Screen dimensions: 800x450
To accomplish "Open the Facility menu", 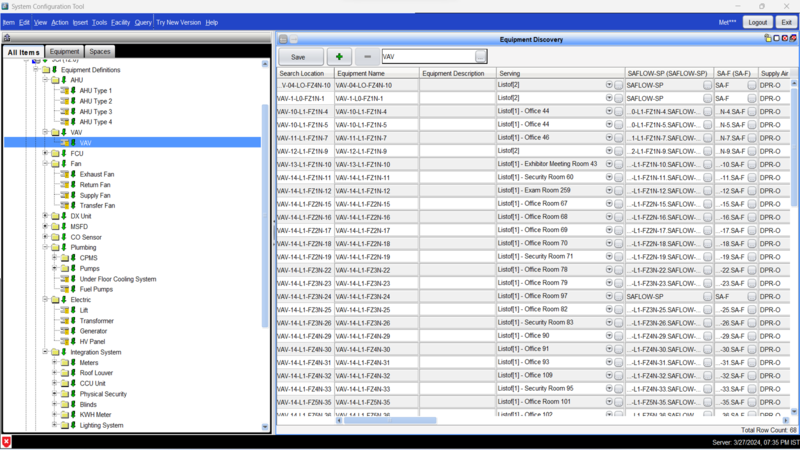I will [120, 22].
